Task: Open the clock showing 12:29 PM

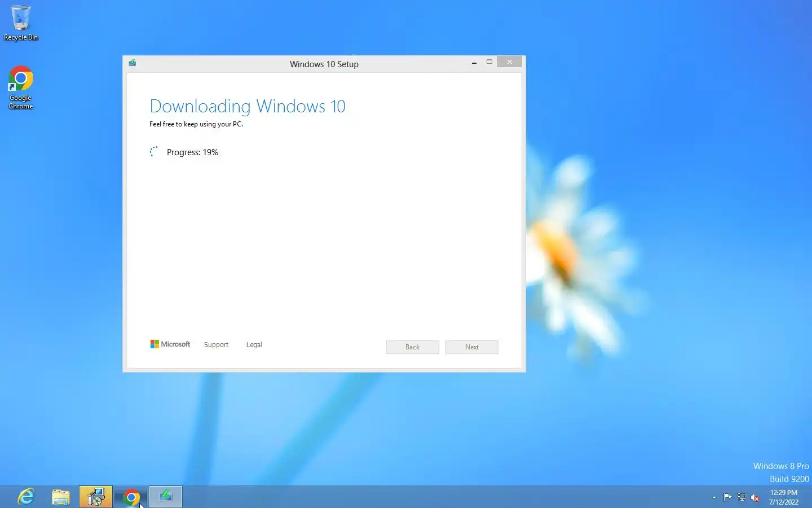Action: (784, 497)
